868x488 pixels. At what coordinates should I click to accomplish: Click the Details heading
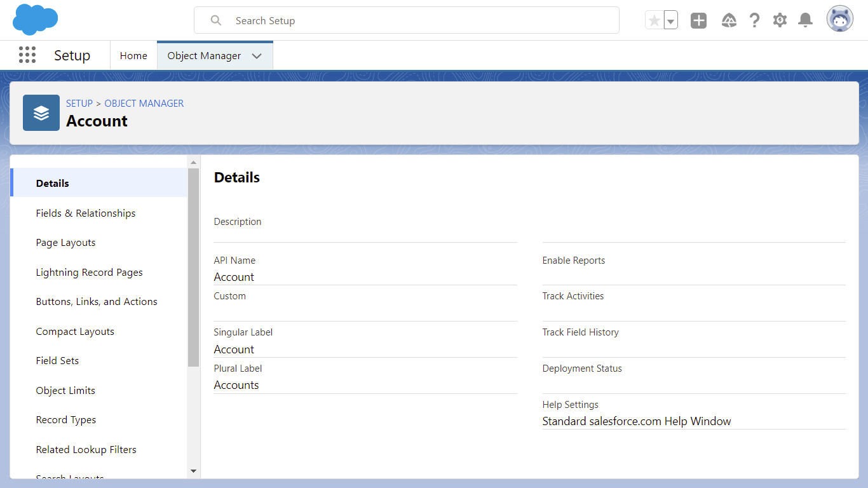[237, 178]
